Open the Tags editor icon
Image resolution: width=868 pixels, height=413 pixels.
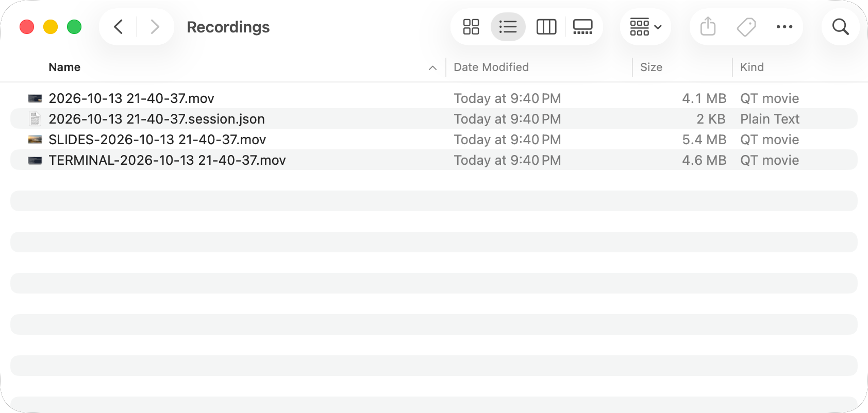point(746,27)
